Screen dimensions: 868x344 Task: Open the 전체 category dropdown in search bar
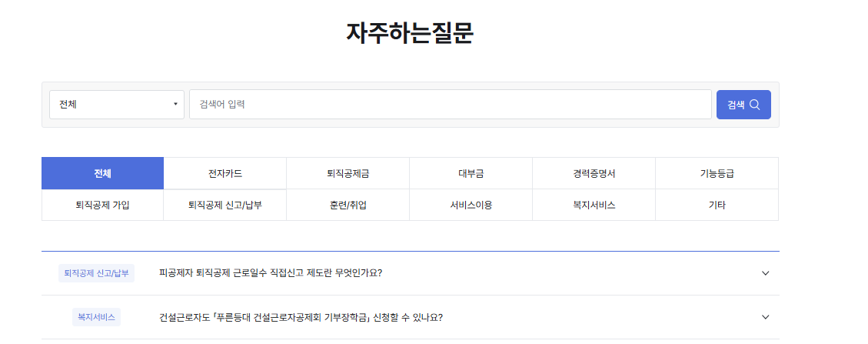coord(117,104)
